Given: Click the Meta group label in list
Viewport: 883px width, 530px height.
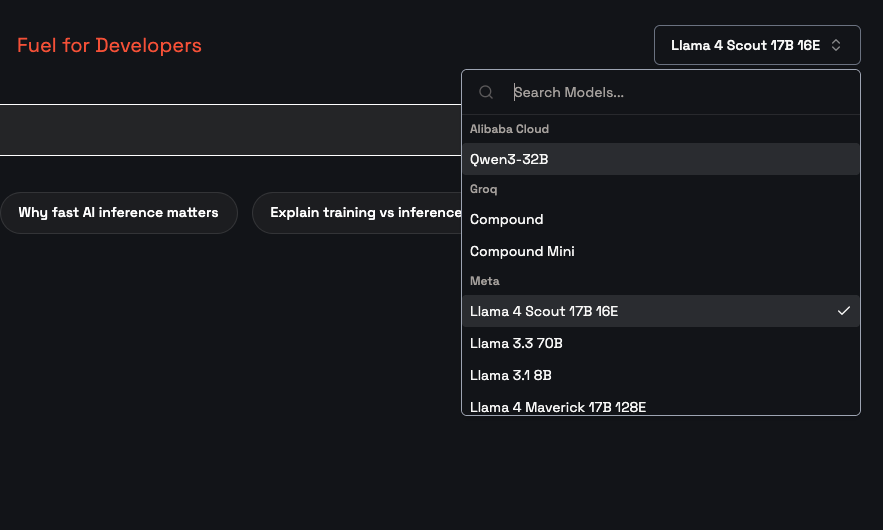Looking at the screenshot, I should 484,281.
